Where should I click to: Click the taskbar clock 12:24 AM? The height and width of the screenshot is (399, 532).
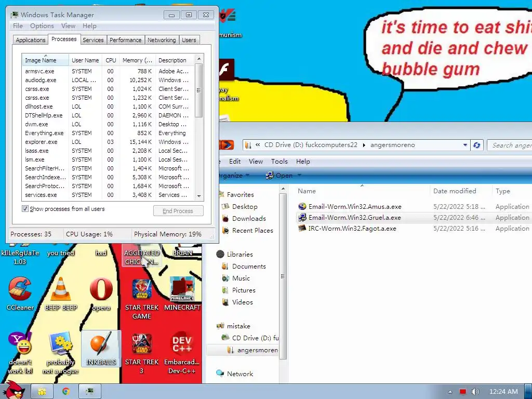tap(503, 392)
